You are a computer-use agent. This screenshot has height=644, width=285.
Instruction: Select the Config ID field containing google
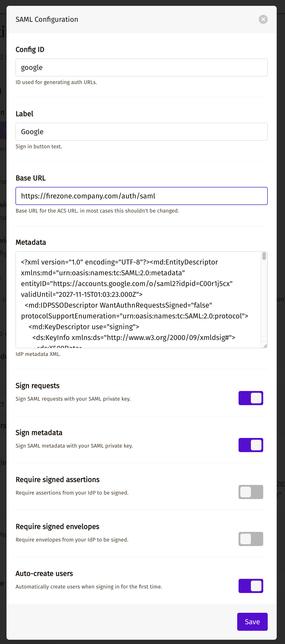click(141, 67)
